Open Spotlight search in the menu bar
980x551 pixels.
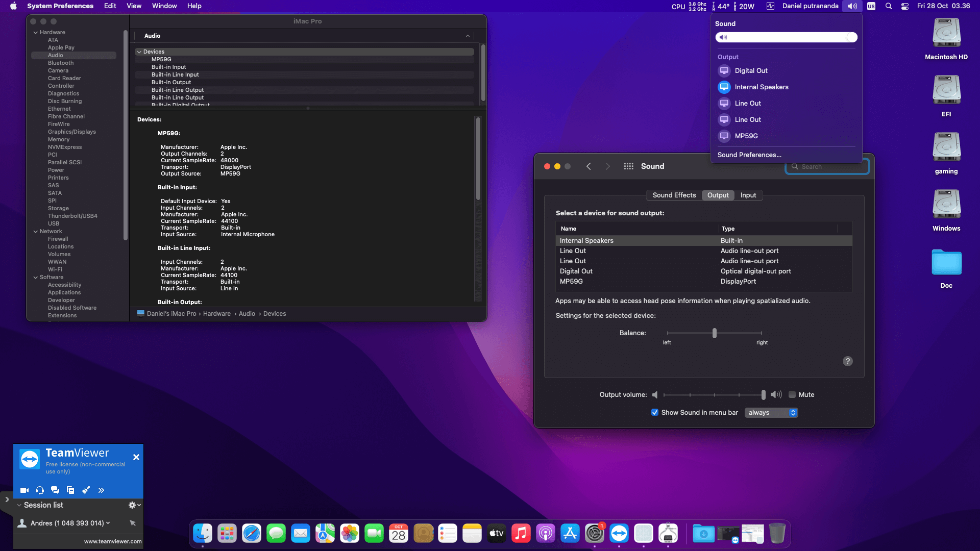[x=889, y=6]
